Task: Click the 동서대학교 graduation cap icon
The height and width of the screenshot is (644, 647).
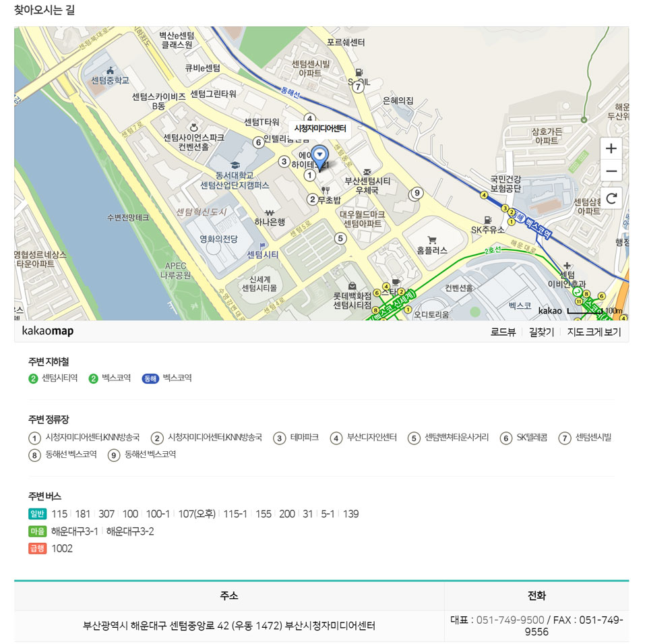Action: 235,165
